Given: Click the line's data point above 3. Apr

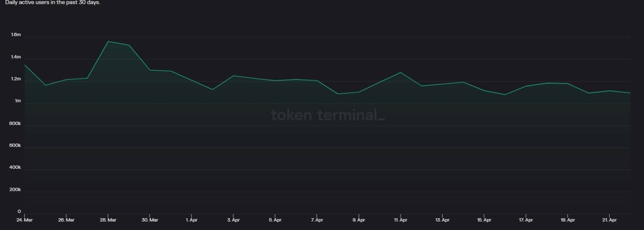Looking at the screenshot, I should 234,76.
